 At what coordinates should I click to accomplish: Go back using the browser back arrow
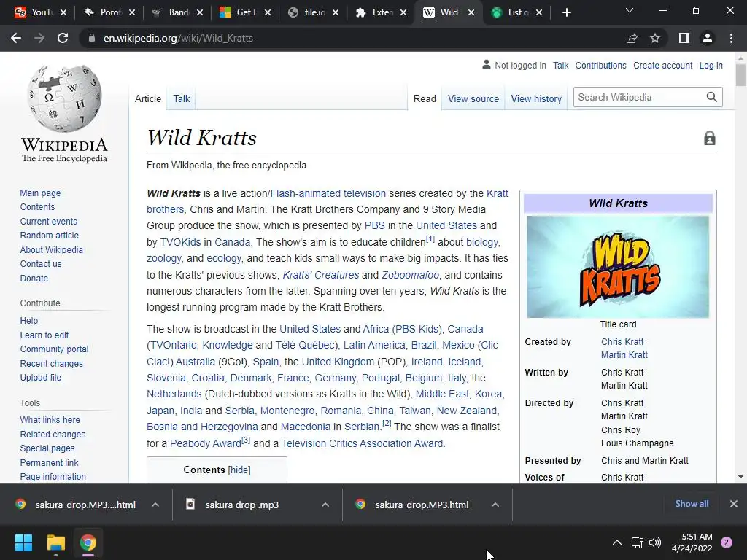16,38
